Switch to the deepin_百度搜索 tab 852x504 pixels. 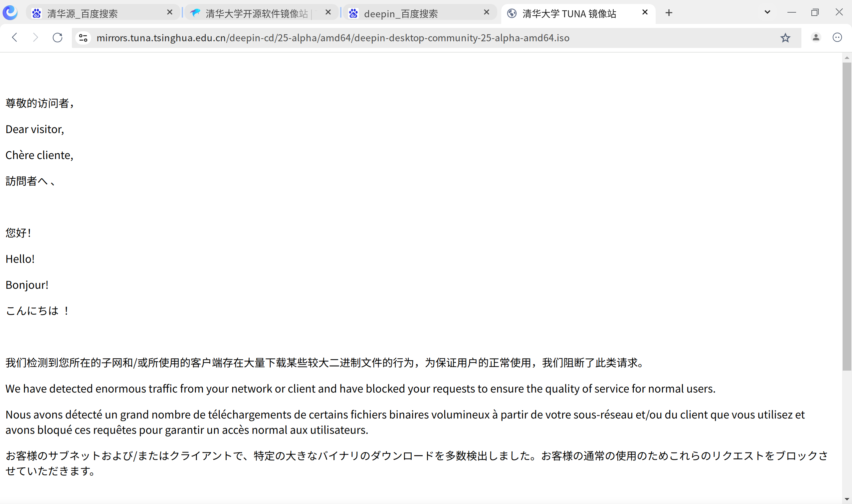coord(420,13)
